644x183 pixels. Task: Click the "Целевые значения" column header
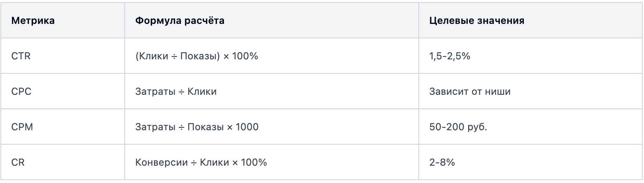[476, 21]
